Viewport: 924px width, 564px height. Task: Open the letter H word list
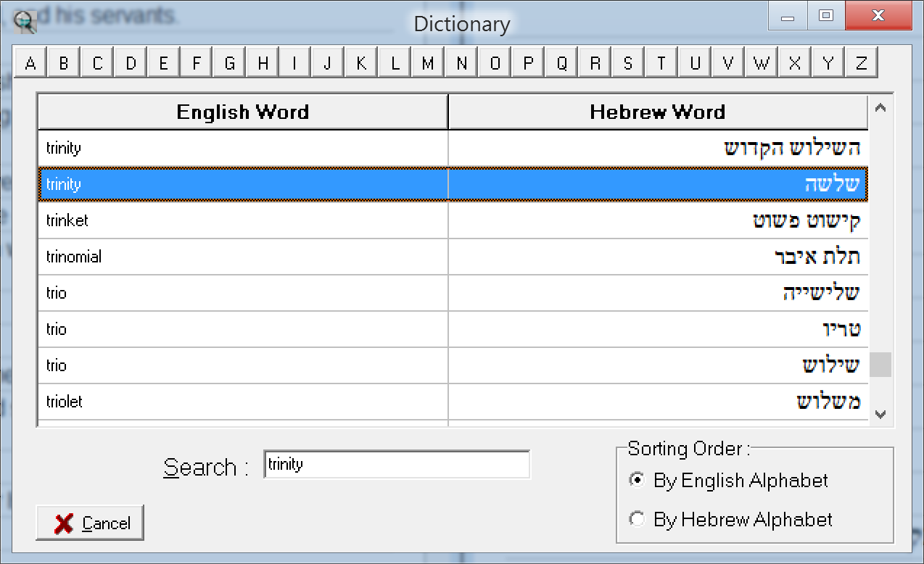(263, 63)
